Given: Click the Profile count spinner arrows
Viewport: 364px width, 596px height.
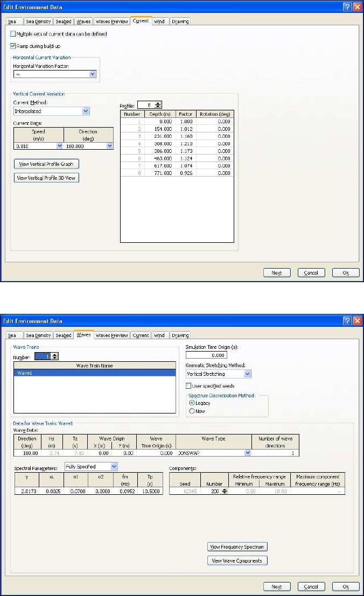Looking at the screenshot, I should click(x=158, y=105).
